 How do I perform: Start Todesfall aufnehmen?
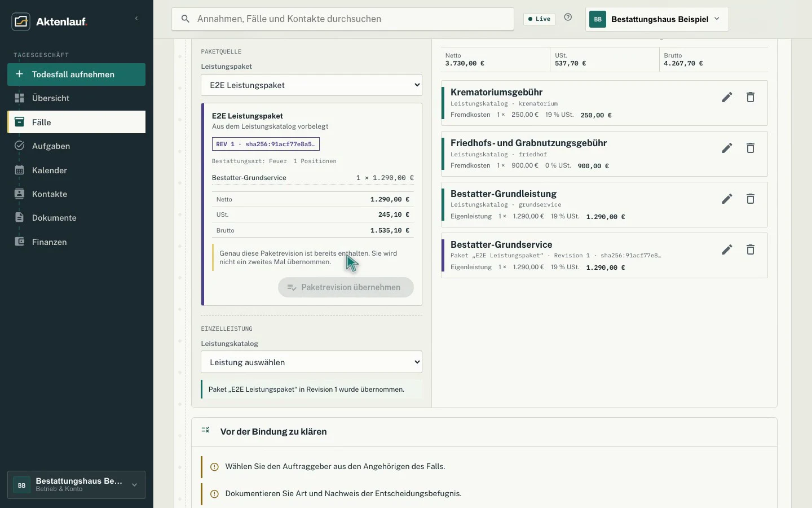click(x=76, y=75)
